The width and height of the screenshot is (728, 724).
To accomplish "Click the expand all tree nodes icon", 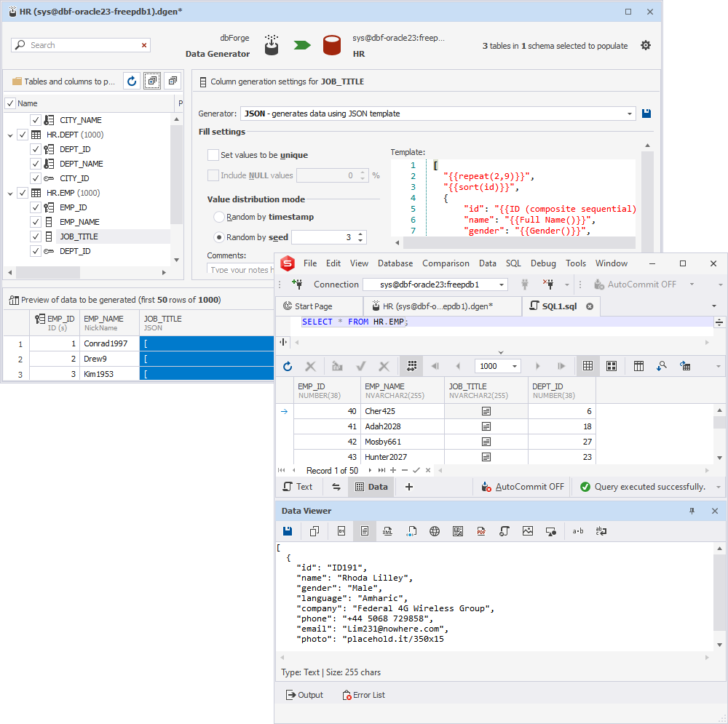I will point(152,81).
